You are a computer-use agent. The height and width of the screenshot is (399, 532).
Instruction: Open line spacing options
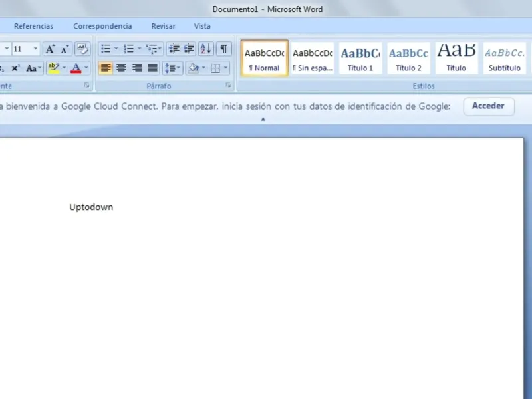[x=172, y=68]
